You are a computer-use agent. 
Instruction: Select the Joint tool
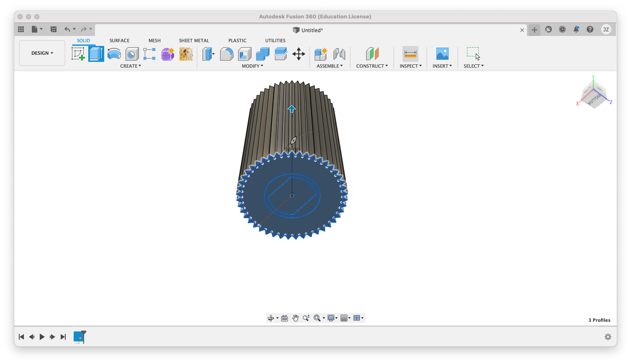339,54
